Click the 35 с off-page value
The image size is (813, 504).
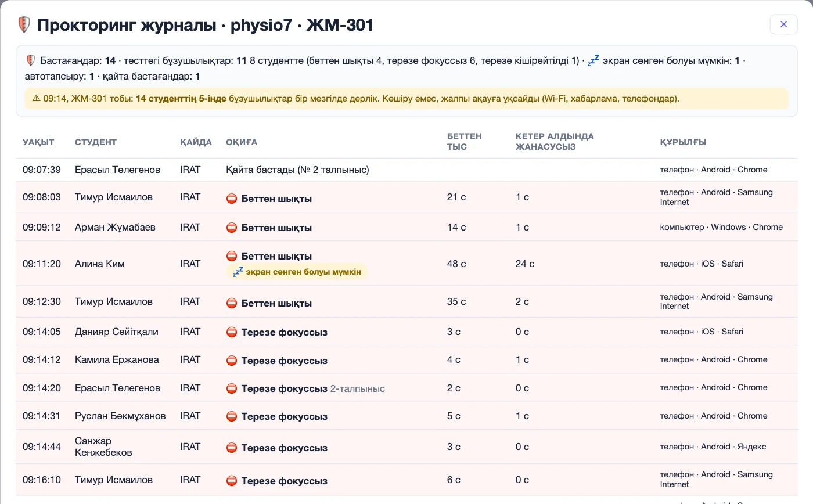(456, 301)
